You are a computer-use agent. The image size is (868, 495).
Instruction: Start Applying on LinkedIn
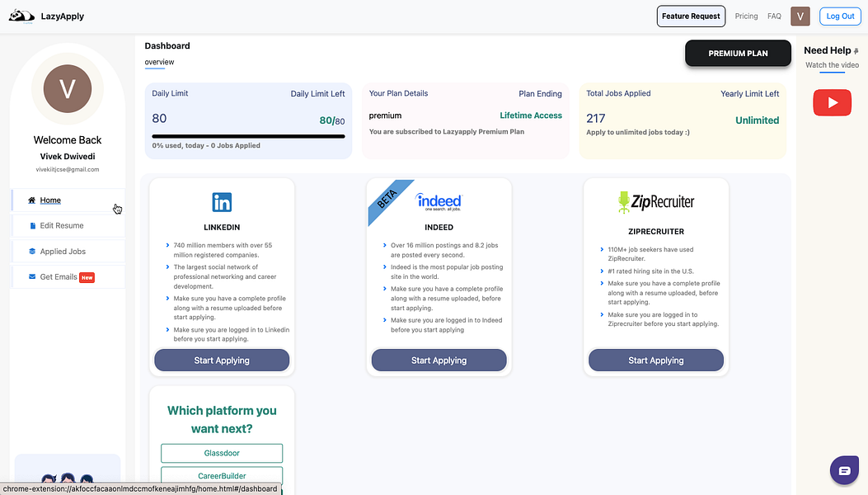pyautogui.click(x=221, y=360)
